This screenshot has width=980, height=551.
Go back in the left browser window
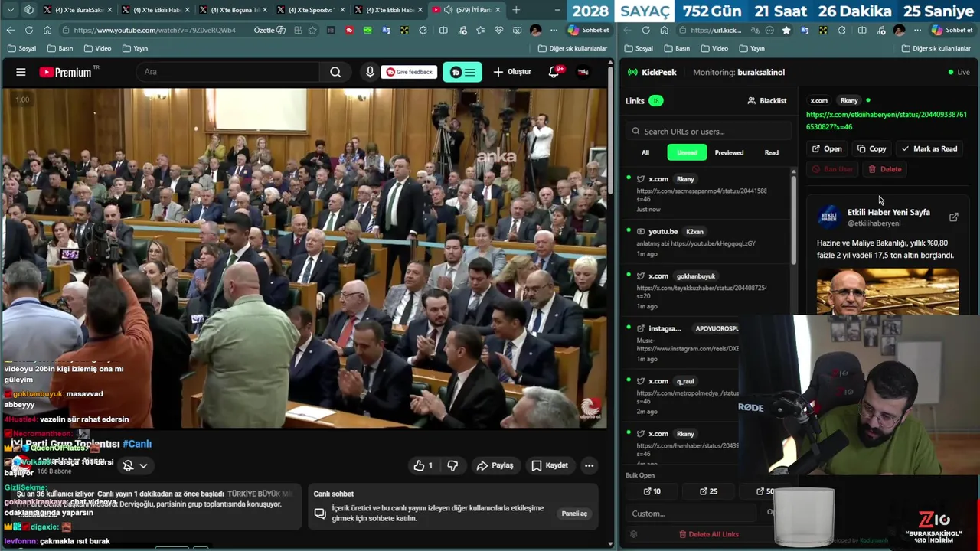tap(10, 30)
